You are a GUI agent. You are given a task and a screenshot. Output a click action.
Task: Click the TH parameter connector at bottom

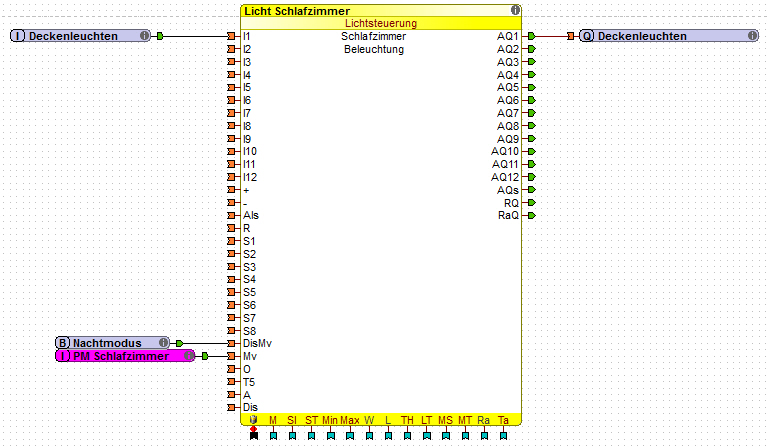pos(407,435)
